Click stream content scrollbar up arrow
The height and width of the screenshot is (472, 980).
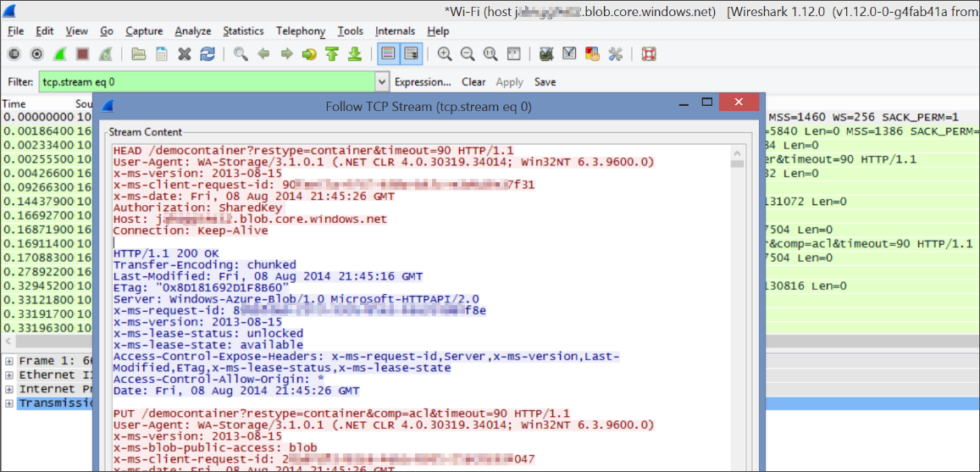pos(738,153)
